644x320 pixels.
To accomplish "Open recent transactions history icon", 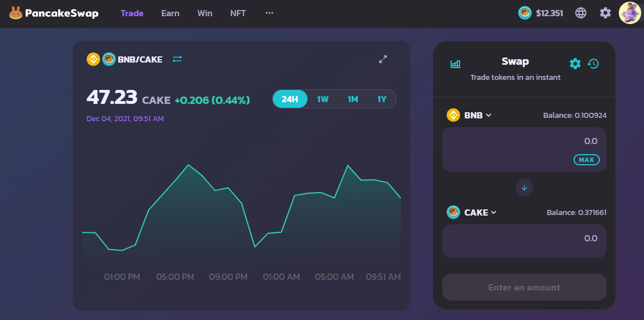I will pos(593,64).
